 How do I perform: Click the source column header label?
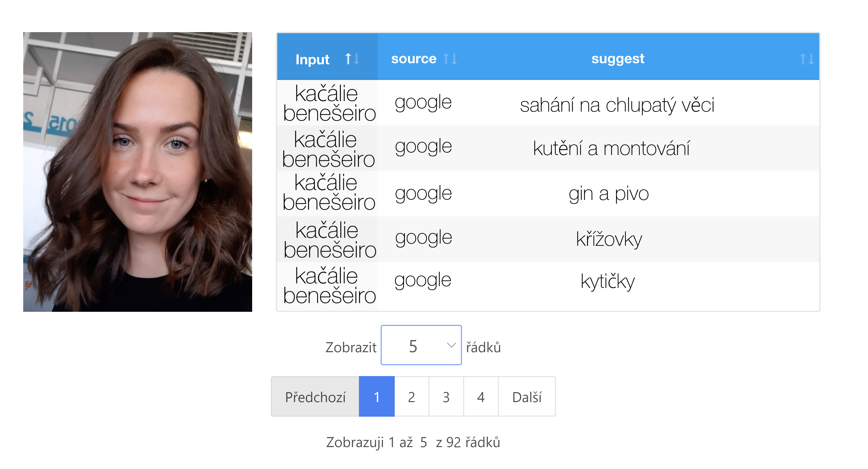(414, 59)
